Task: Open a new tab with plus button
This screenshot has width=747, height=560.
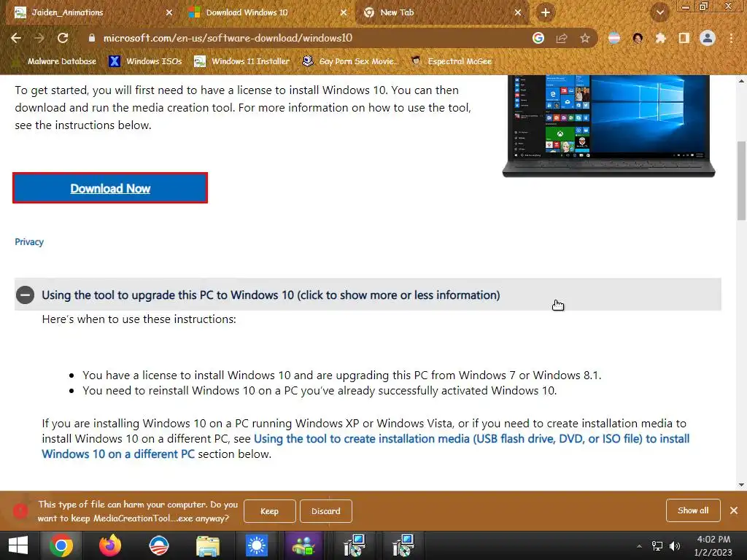Action: click(x=546, y=12)
